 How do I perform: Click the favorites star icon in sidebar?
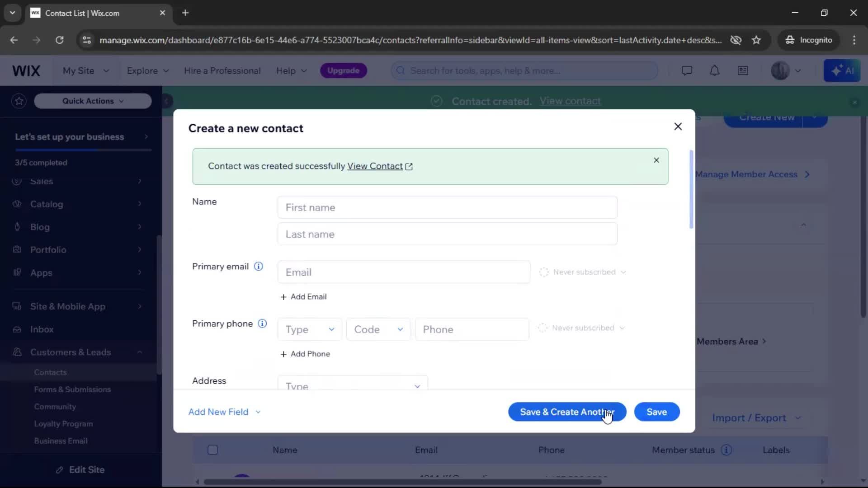click(19, 101)
